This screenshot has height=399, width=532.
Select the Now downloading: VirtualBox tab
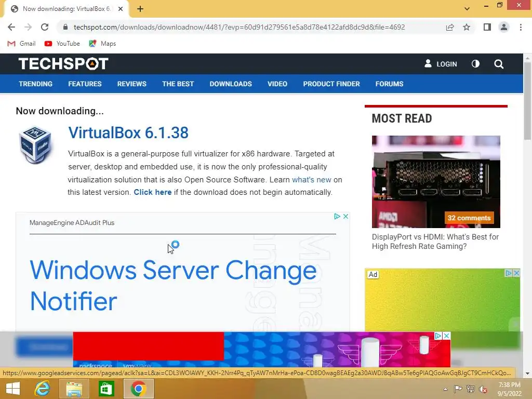66,9
